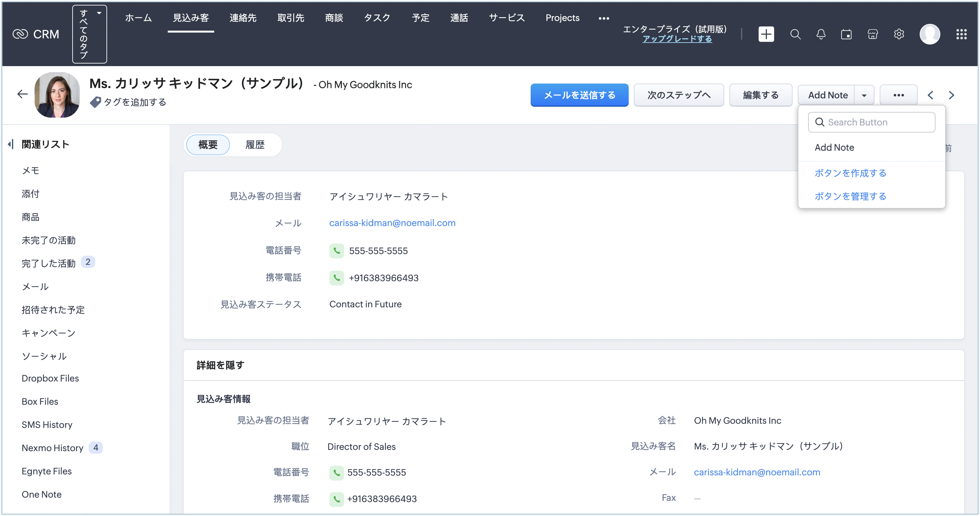The image size is (980, 516).
Task: Collapse the 関連リスト sidebar panel
Action: 11,144
